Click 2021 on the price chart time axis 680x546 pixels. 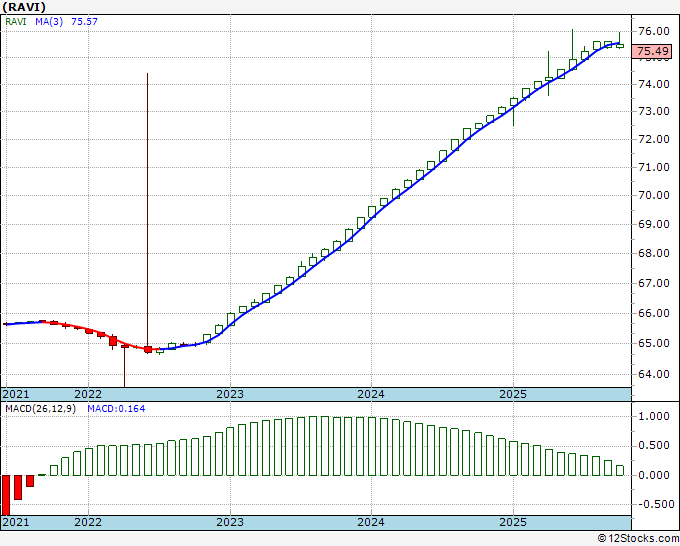point(16,394)
